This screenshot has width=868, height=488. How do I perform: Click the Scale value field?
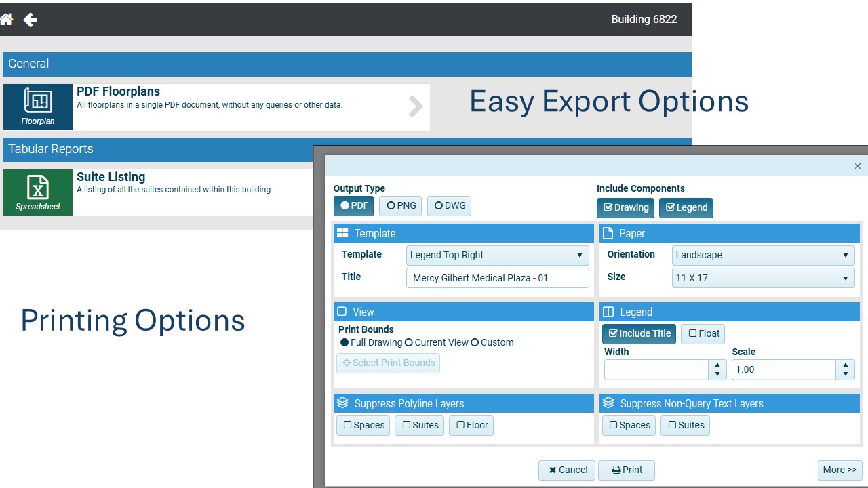[784, 369]
